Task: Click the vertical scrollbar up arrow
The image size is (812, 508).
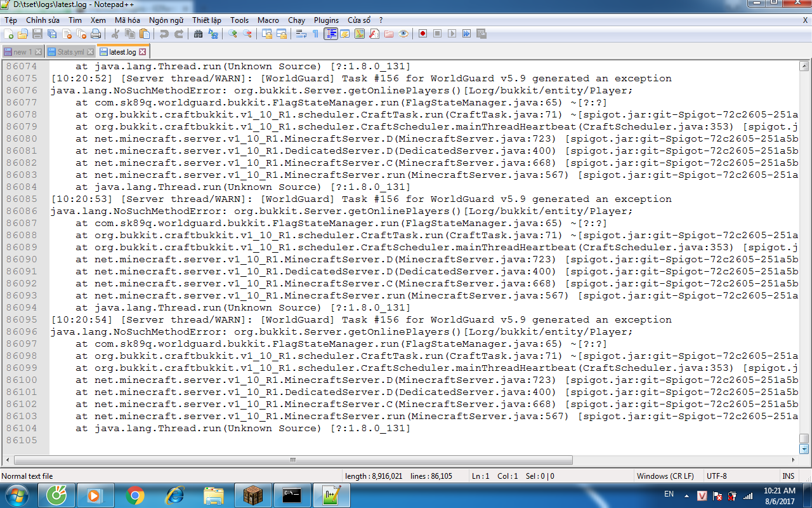Action: pos(804,65)
